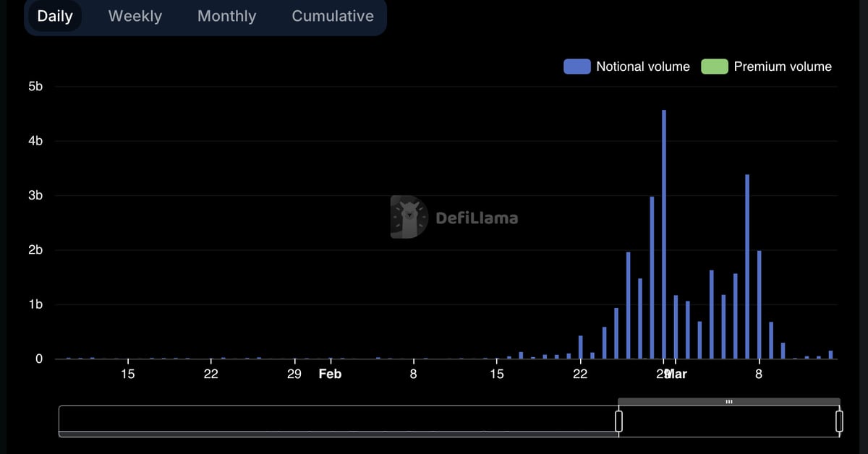Click the brush grip in selected range
Viewport: 868px width, 454px height.
(x=729, y=401)
